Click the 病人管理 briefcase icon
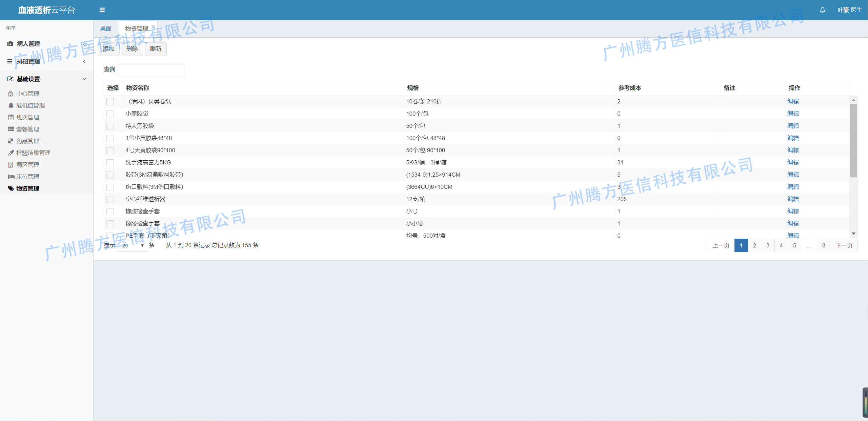The width and height of the screenshot is (868, 421). pos(10,44)
